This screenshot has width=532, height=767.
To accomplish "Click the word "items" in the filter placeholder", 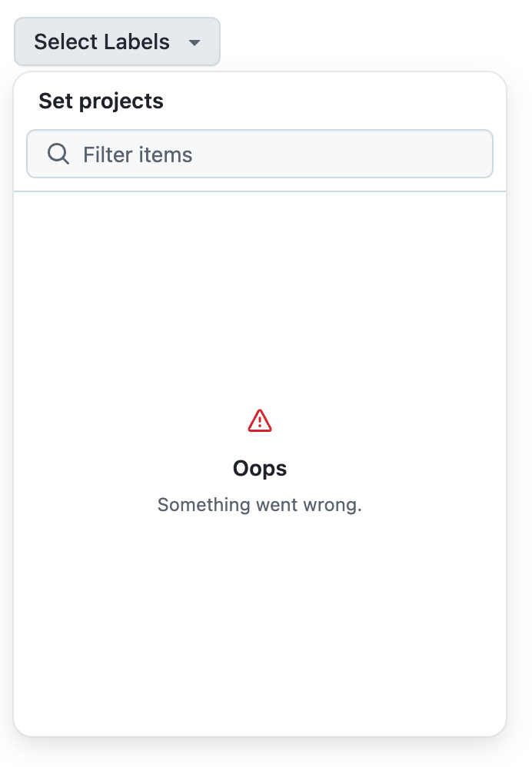I will [x=165, y=154].
